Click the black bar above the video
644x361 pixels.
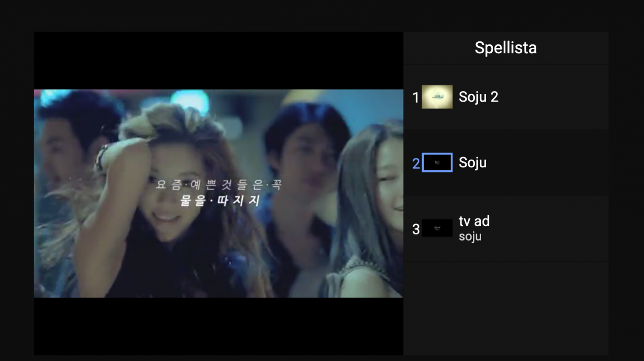(218, 60)
